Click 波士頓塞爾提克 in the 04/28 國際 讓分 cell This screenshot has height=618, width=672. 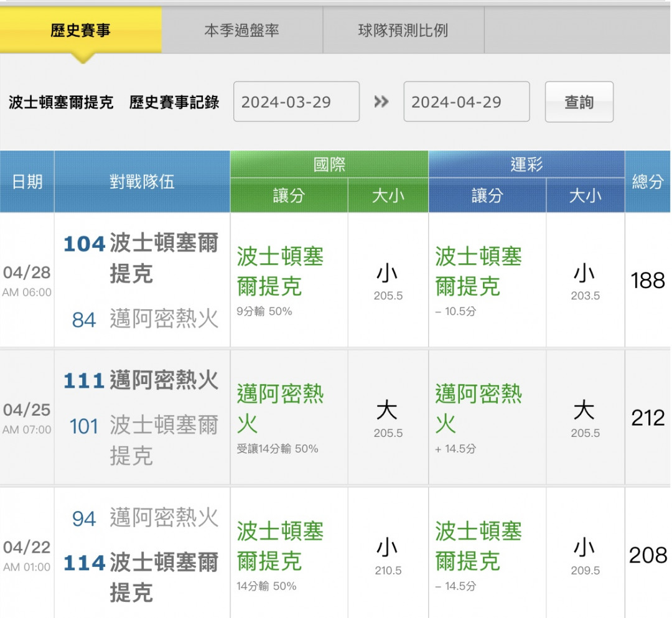coord(280,271)
